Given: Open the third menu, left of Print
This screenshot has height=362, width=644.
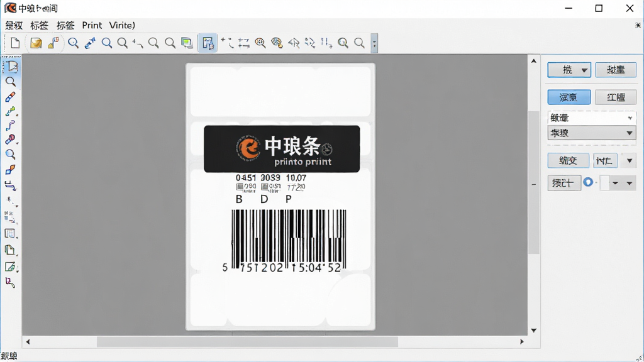Looking at the screenshot, I should pos(65,25).
